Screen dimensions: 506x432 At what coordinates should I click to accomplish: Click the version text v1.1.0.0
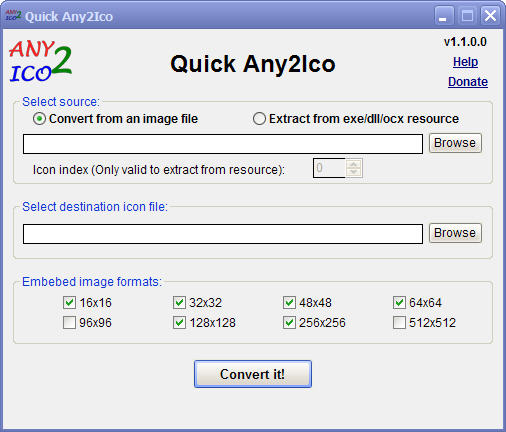pos(465,42)
